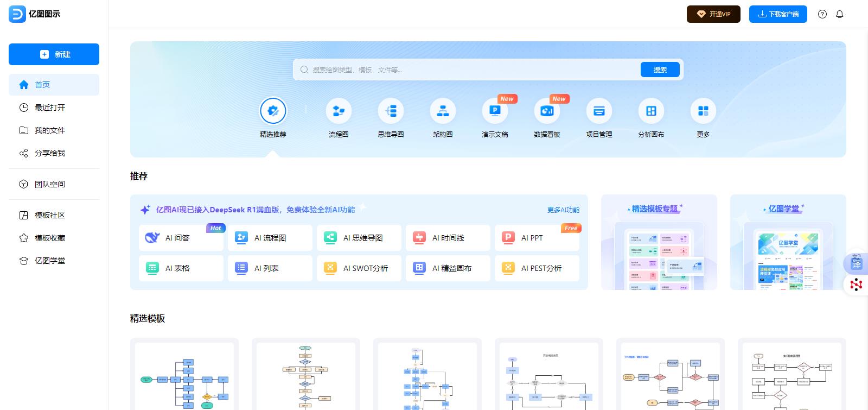Select the 思维导图 mind map icon
The height and width of the screenshot is (410, 868).
pos(391,111)
